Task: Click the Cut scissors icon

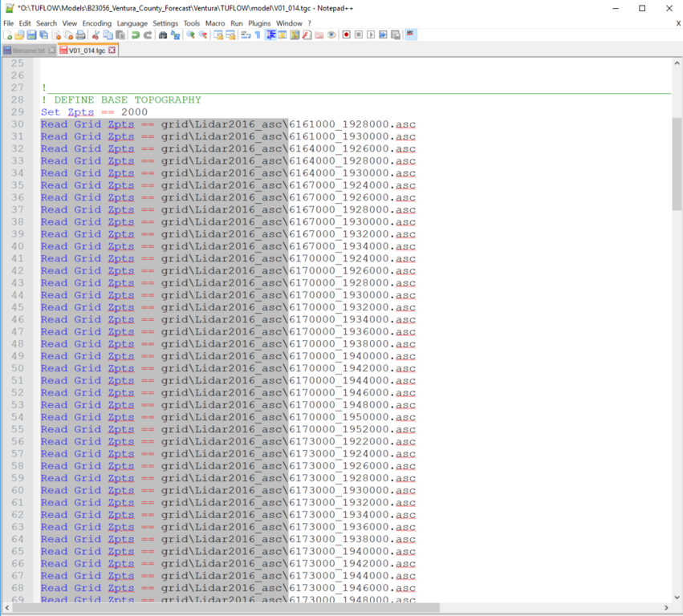Action: click(96, 35)
